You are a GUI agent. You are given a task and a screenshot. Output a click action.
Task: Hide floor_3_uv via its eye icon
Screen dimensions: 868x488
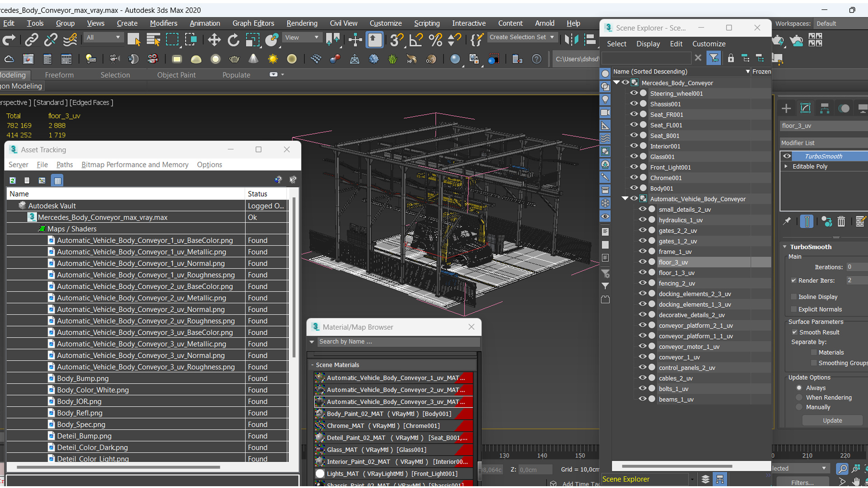pyautogui.click(x=642, y=262)
